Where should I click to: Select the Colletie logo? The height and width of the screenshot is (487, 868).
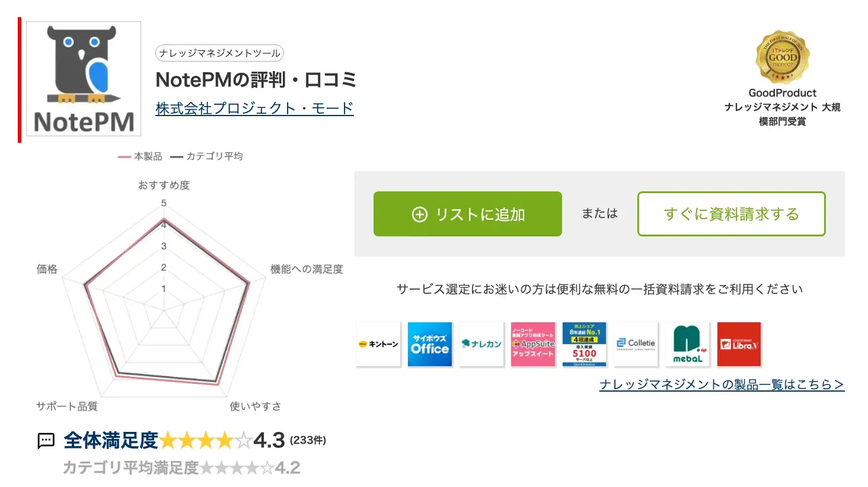click(x=636, y=344)
